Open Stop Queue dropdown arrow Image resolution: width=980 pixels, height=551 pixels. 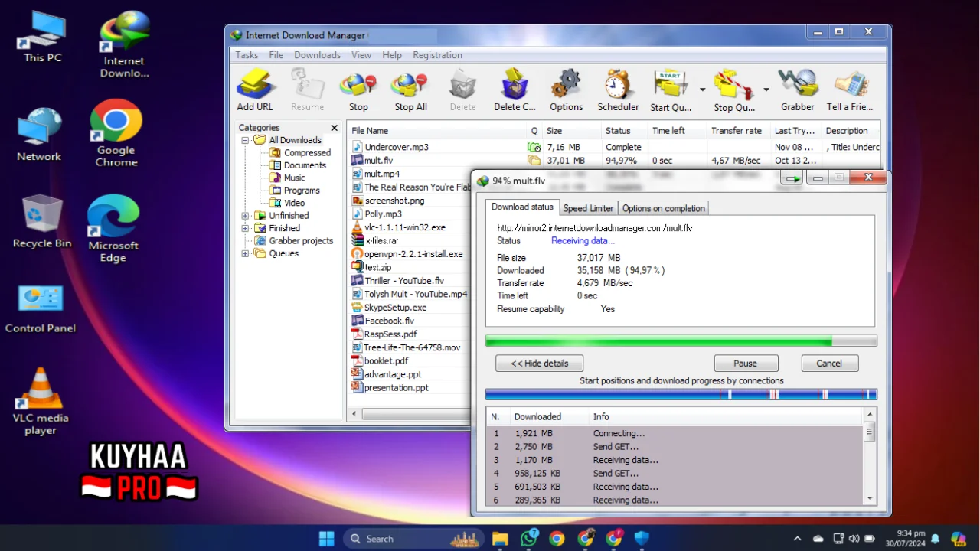(766, 90)
